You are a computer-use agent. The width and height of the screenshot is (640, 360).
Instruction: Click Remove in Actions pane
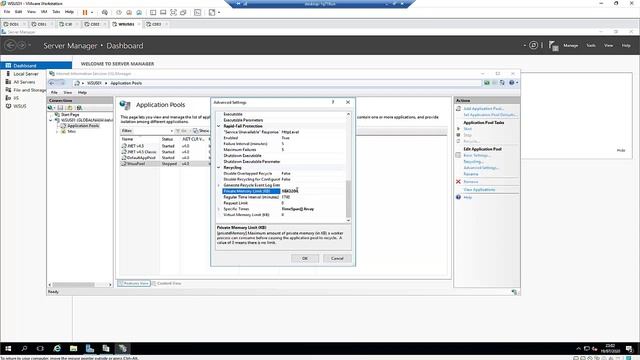point(471,182)
